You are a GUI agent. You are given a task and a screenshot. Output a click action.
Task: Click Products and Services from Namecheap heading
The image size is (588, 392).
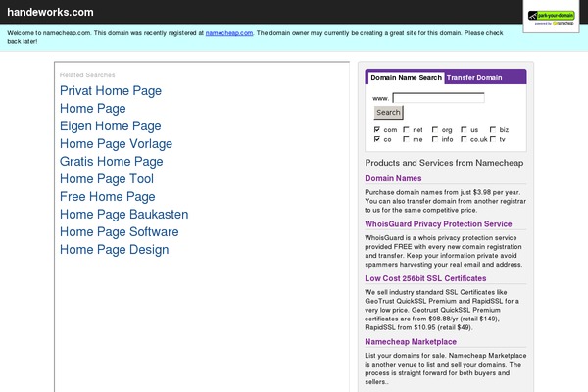click(x=444, y=163)
